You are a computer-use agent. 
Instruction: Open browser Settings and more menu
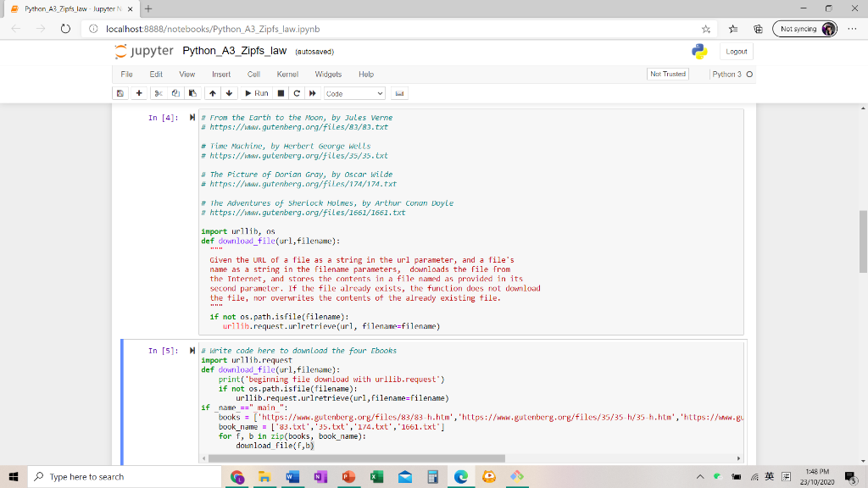pos(852,29)
